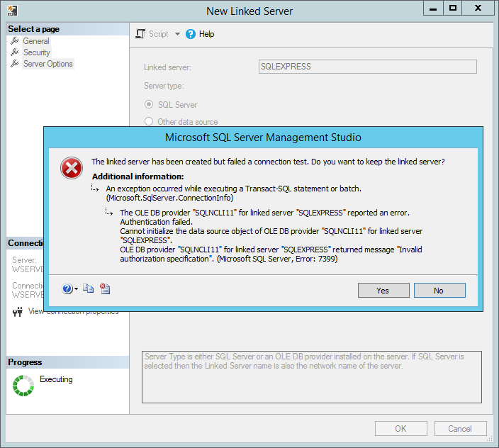
Task: Click the New Linked Server window icon
Action: pyautogui.click(x=13, y=11)
